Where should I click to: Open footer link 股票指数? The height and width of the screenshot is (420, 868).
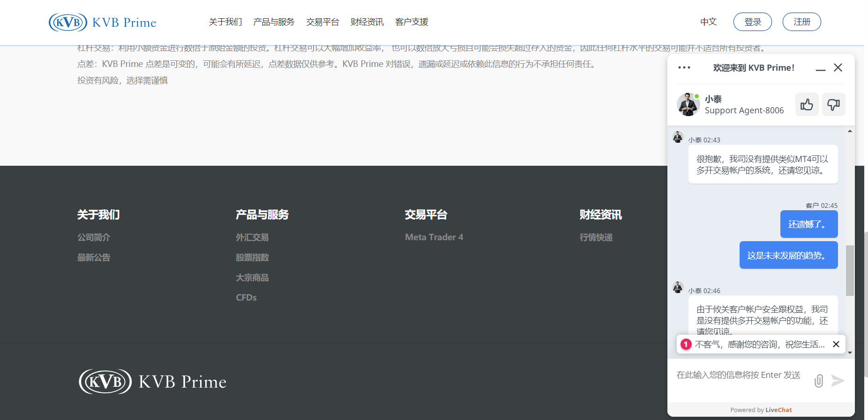[x=252, y=258]
